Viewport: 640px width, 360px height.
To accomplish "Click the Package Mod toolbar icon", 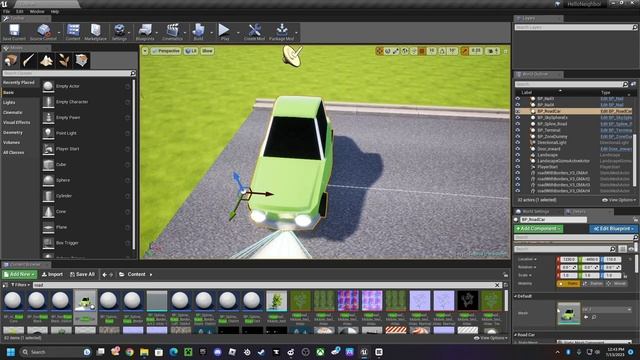I will tap(281, 32).
